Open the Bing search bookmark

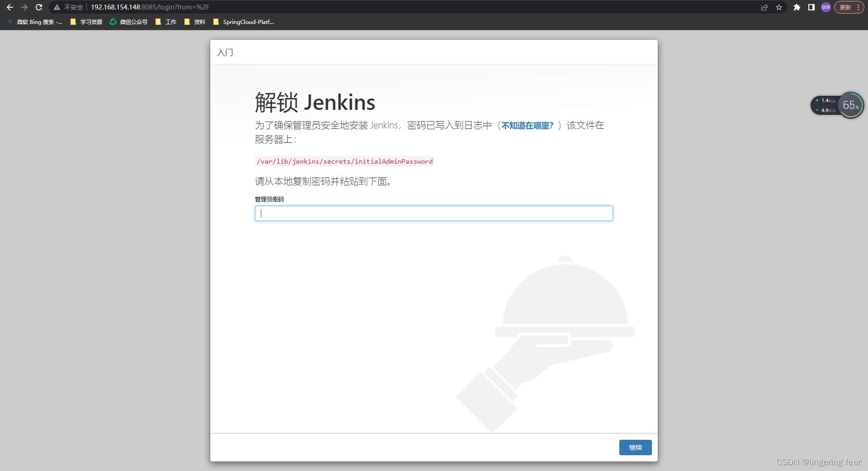click(x=35, y=22)
